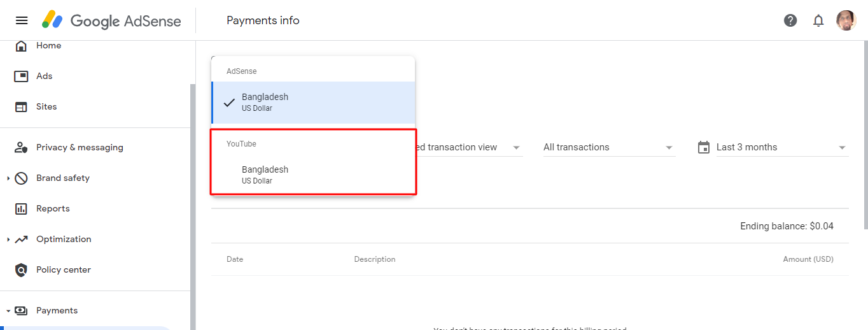Click the Date column header
This screenshot has height=330, width=868.
[235, 259]
